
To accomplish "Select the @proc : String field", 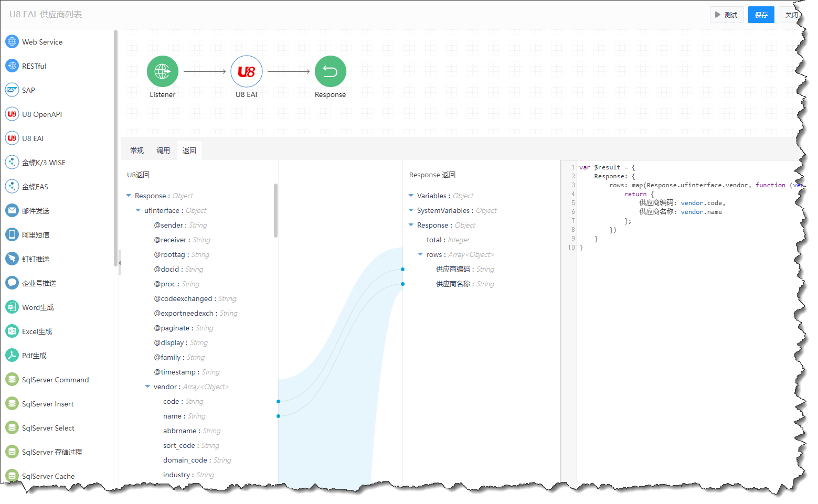I will [x=177, y=284].
